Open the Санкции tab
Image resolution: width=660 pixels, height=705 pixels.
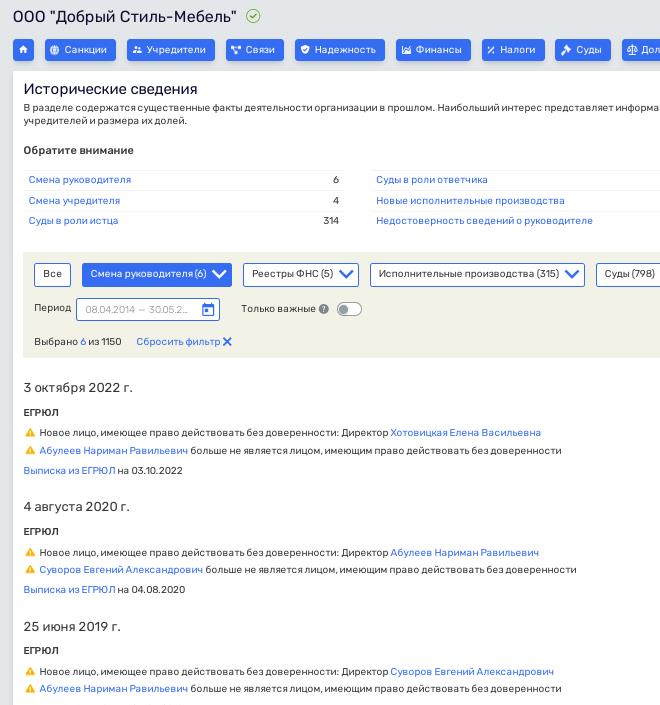[80, 49]
